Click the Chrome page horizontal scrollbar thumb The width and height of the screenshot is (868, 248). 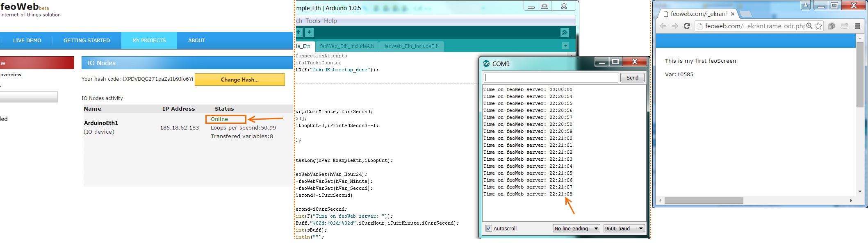coord(704,200)
